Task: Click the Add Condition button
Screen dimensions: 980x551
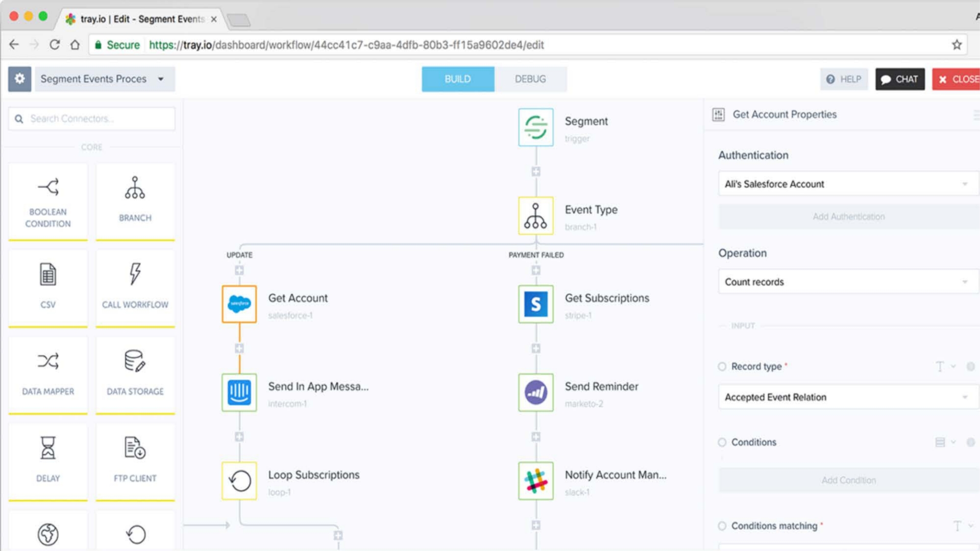Action: pos(848,480)
